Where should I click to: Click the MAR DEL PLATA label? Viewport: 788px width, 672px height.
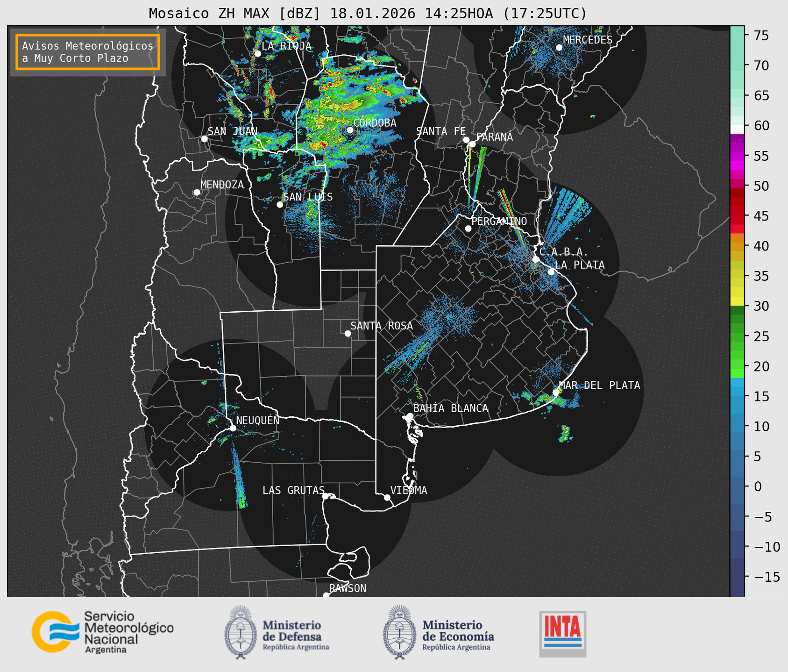click(599, 386)
